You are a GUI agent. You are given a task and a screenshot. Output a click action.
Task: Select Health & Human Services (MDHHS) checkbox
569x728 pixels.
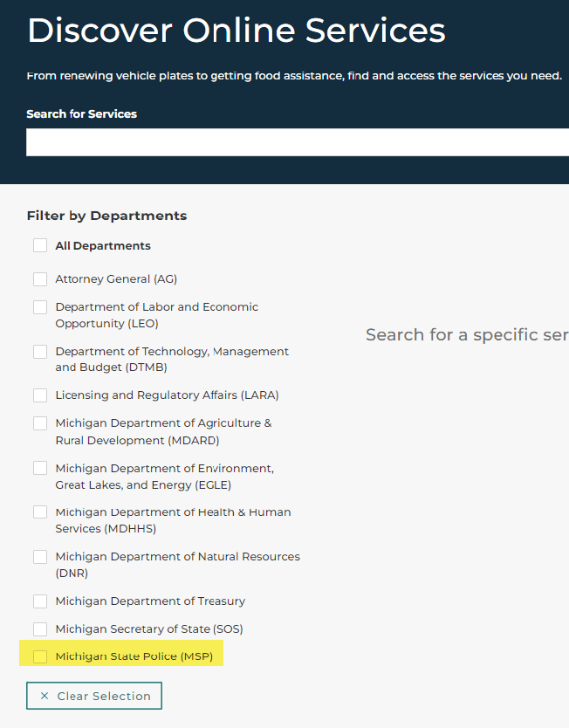(40, 512)
